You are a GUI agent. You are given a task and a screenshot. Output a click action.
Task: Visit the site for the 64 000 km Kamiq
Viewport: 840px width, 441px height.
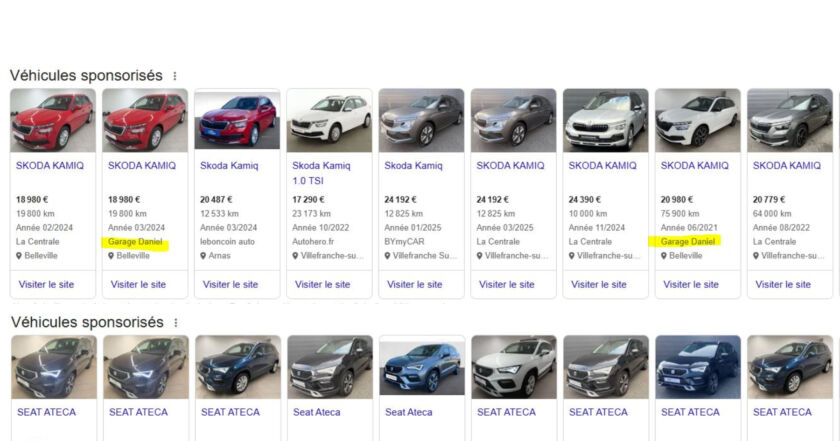pos(783,285)
